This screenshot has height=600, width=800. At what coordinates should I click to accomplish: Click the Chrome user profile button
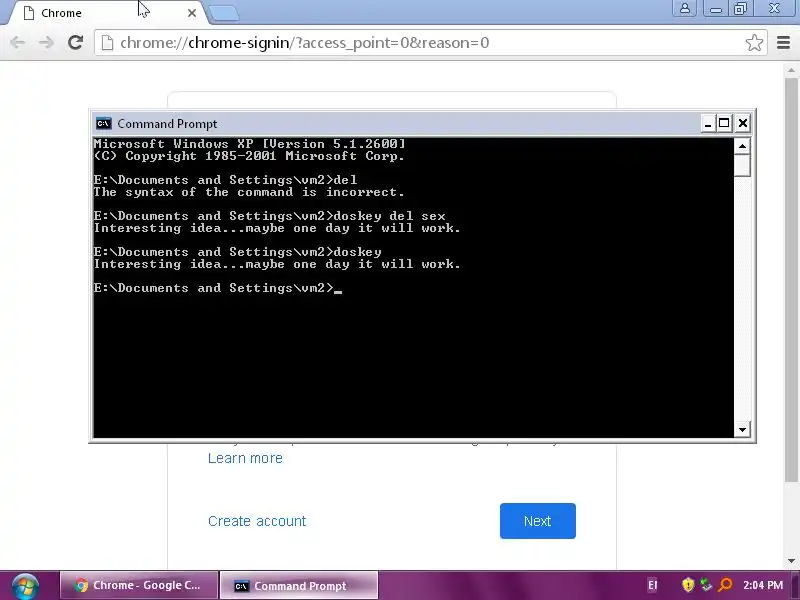[685, 8]
